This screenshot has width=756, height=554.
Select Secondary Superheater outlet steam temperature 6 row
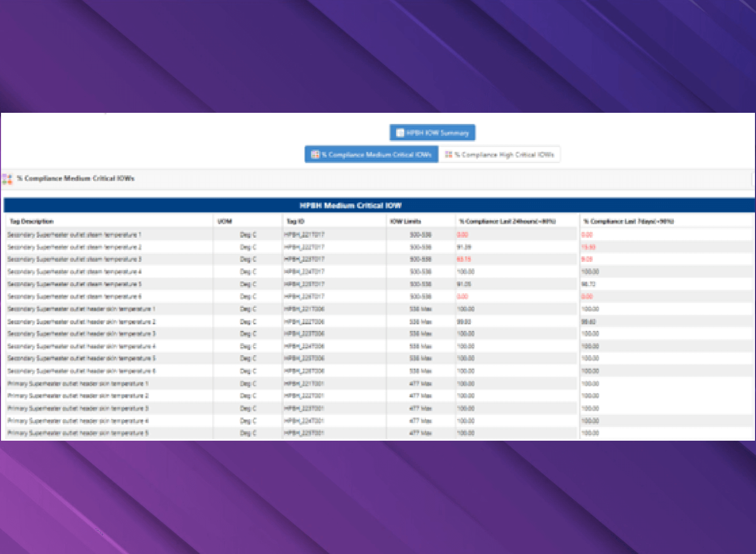click(x=74, y=297)
